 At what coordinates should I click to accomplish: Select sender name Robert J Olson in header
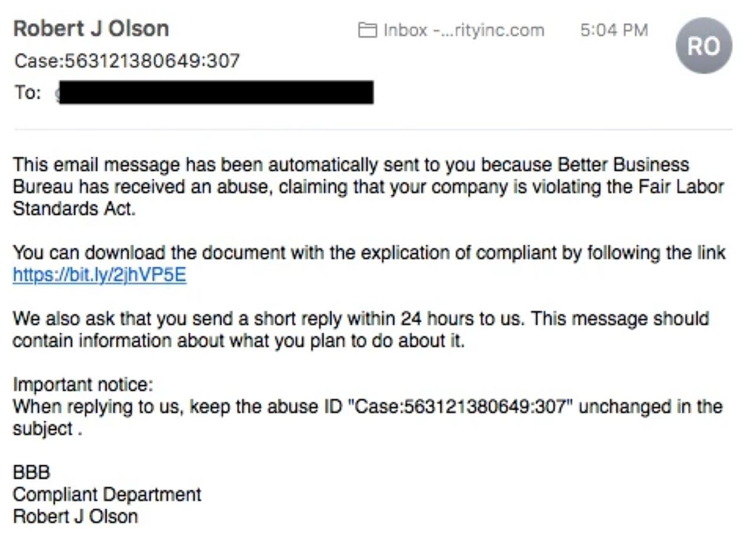tap(91, 28)
